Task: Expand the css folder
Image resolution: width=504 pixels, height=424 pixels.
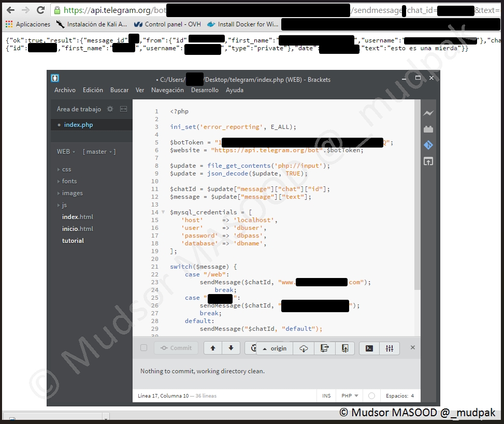Action: point(66,169)
